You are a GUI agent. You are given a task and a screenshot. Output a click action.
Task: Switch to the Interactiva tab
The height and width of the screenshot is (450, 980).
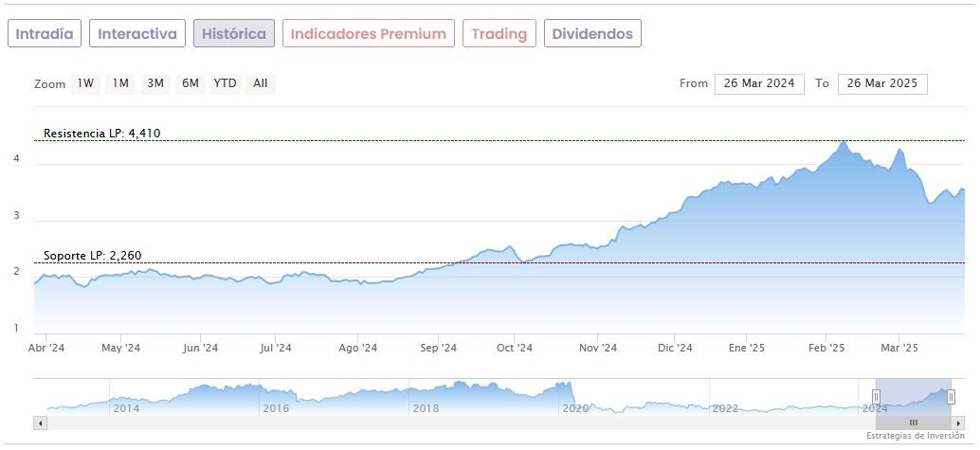tap(137, 34)
